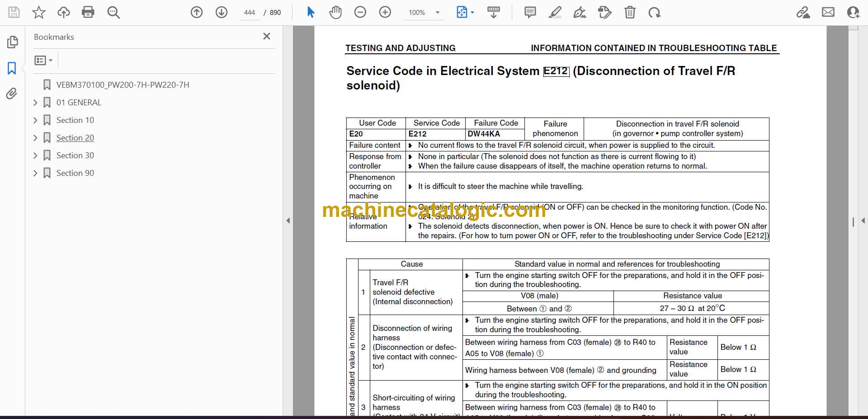Viewport: 868px width, 419px height.
Task: Open the attachments paperclip panel
Action: (12, 94)
